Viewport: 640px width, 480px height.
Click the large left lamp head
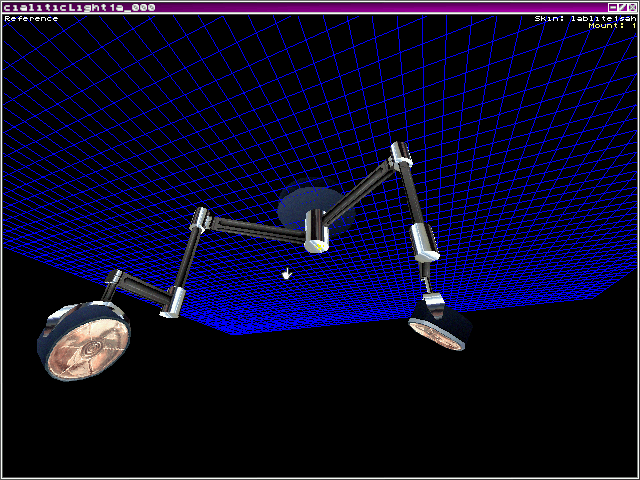point(84,341)
